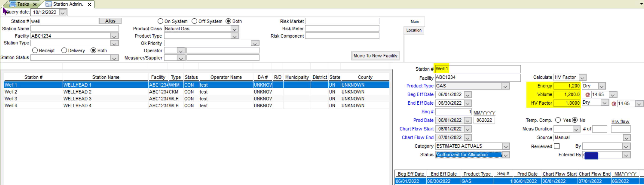
Task: Click the Station Name input field
Action: pos(74,29)
